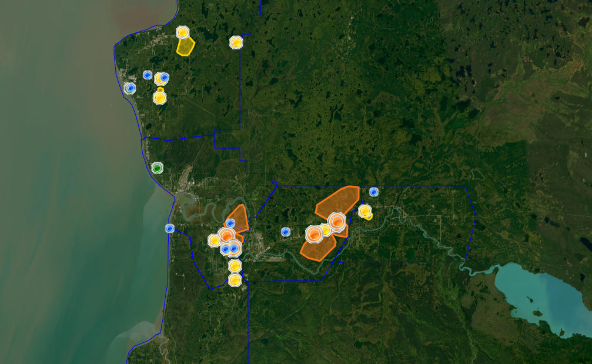Click the yellow marker left of the western orange marker
The image size is (592, 364).
tap(214, 240)
